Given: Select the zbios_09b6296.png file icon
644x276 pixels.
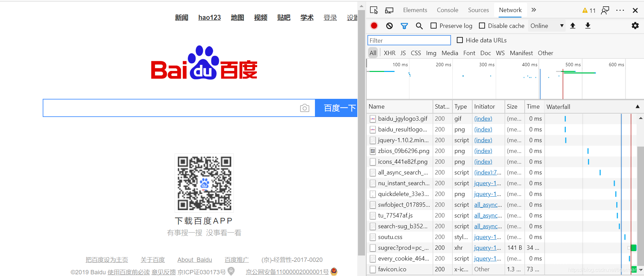Looking at the screenshot, I should [373, 151].
